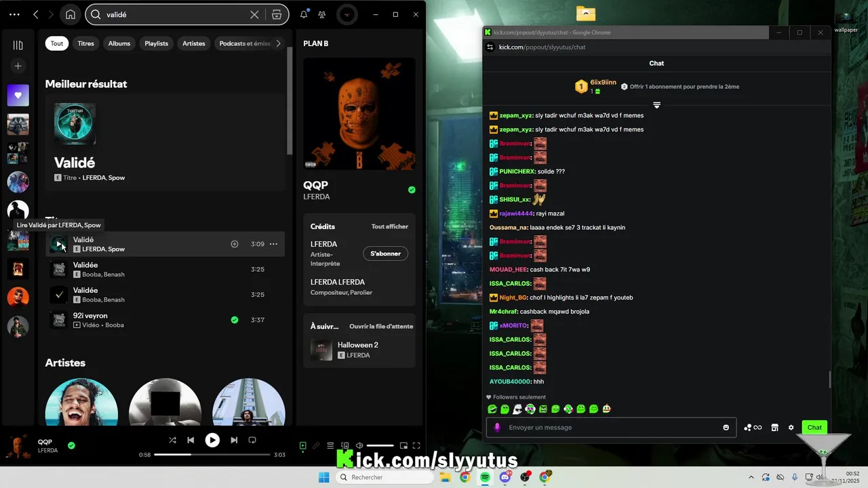Collapse the pinned leaderboard arrow in Kick chat

[656, 105]
